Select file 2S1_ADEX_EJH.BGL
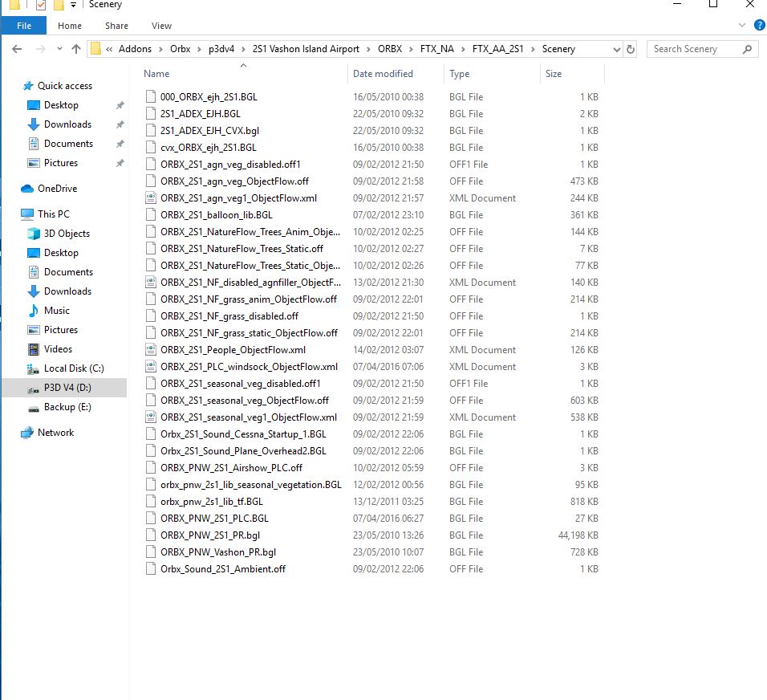Image resolution: width=767 pixels, height=700 pixels. point(201,113)
